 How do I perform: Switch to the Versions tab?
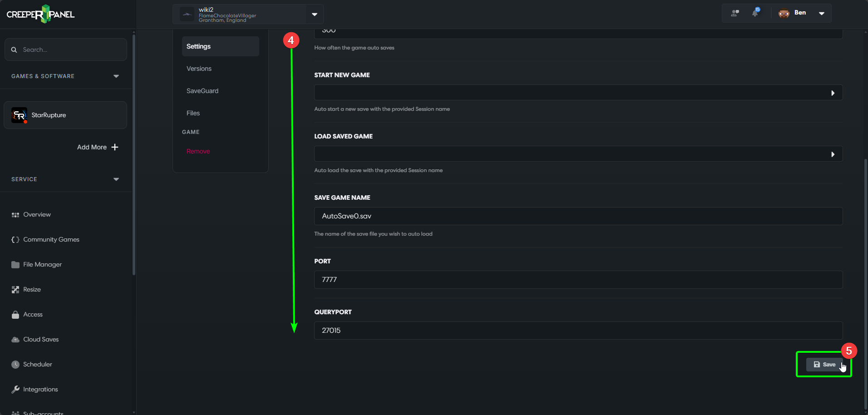point(198,69)
